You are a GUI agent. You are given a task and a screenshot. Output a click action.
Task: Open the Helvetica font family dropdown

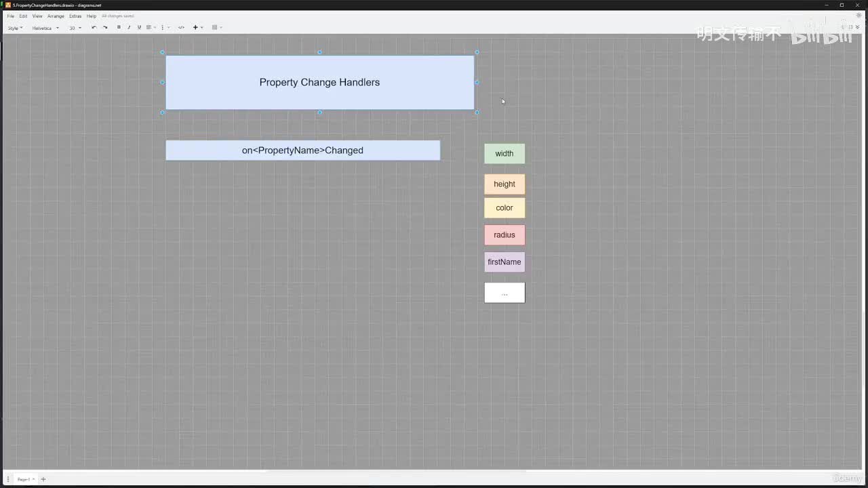(45, 28)
